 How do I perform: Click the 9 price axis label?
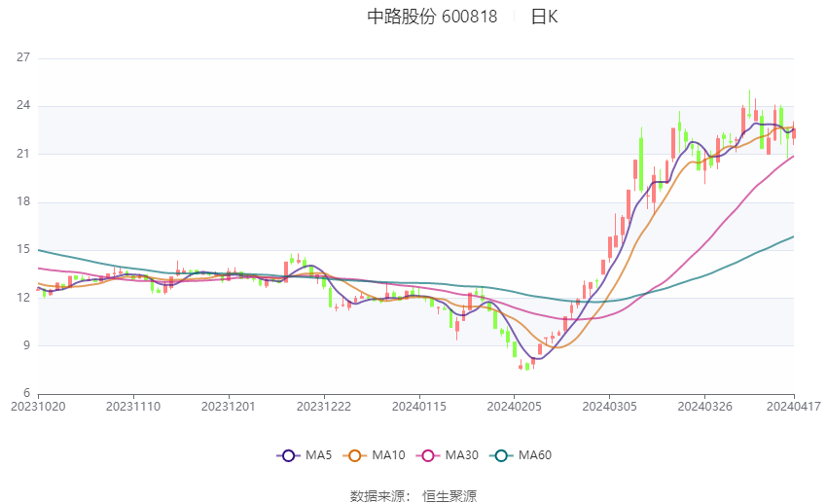(27, 345)
